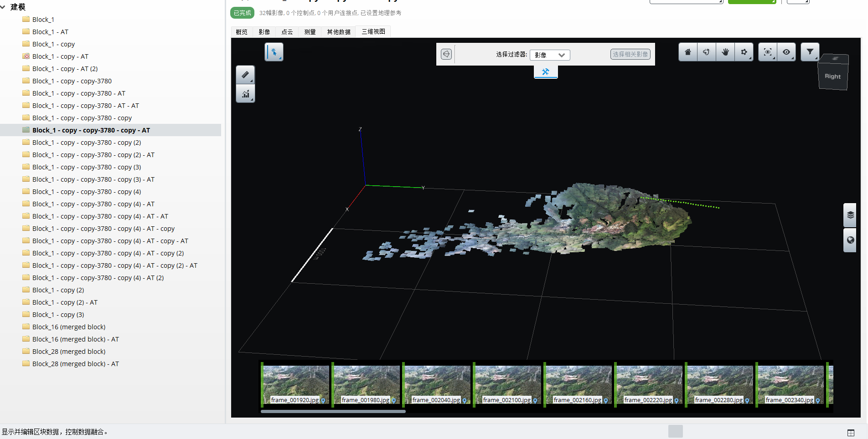Click the failed-status icon for Block_1 - copy - AT

pyautogui.click(x=26, y=56)
